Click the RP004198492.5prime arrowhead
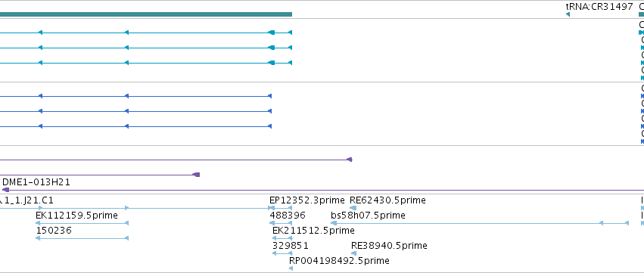644x273 pixels. (291, 268)
